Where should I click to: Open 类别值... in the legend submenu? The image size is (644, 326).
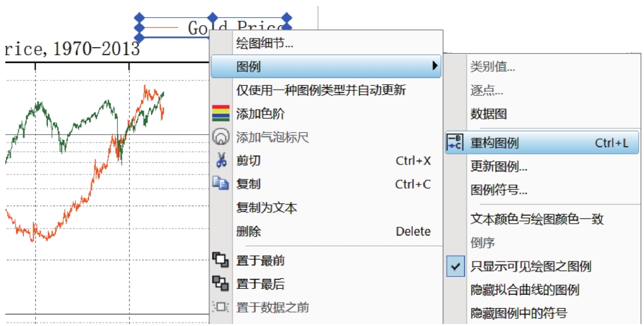click(x=542, y=66)
